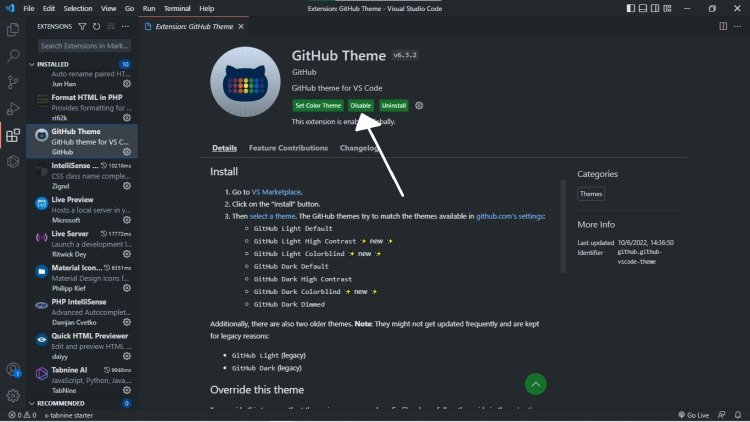Screen dimensions: 750x422
Task: Open manage gear for Material Icon extension
Action: 127,288
